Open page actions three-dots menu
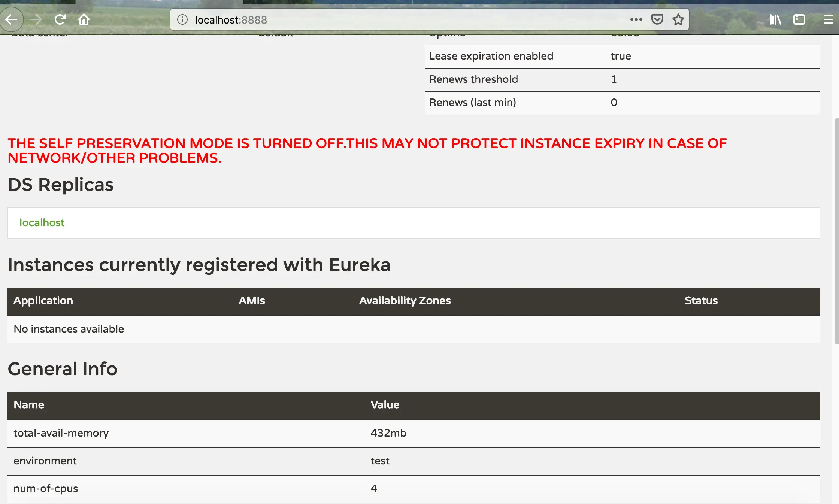Viewport: 839px width, 504px height. coord(636,19)
